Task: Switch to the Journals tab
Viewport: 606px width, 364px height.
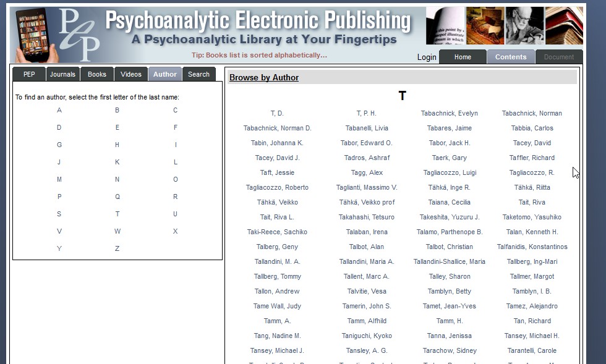Action: click(x=62, y=74)
